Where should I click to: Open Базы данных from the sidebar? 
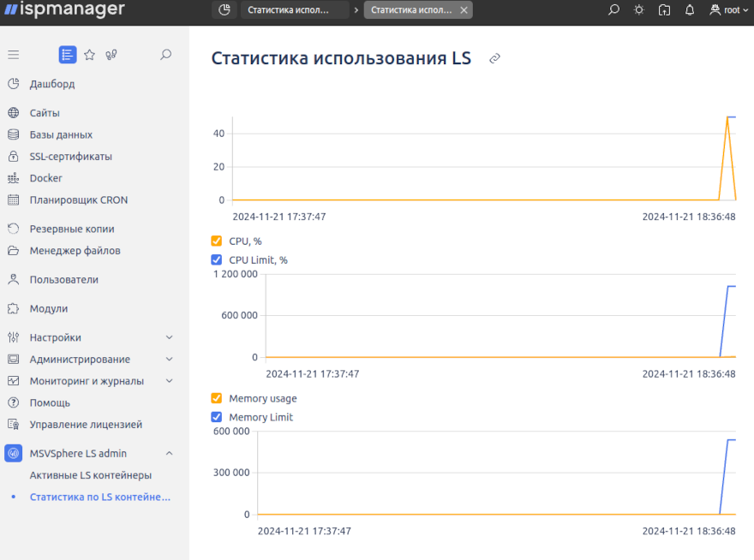pos(15,134)
